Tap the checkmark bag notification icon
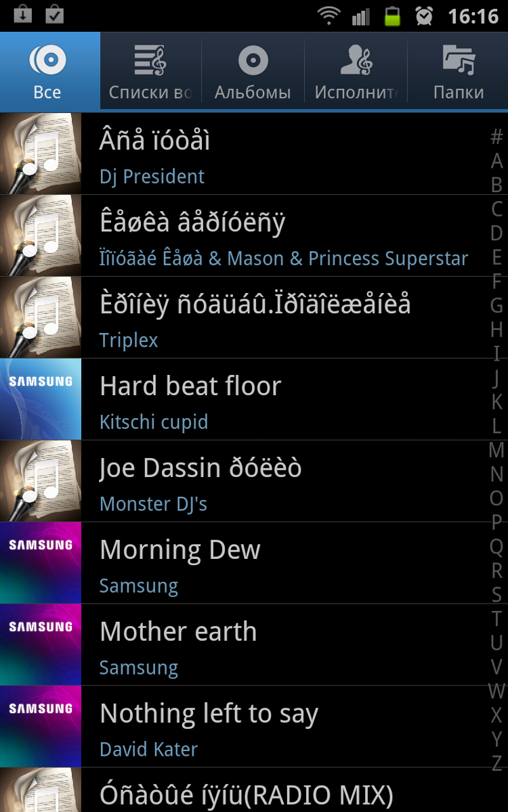 [x=54, y=14]
